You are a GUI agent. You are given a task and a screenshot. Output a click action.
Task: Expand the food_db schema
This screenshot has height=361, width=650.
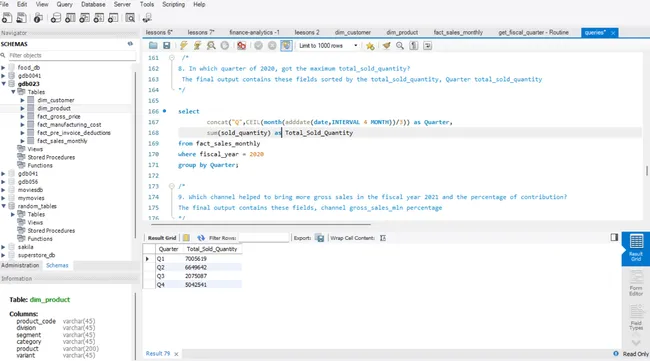click(3, 68)
